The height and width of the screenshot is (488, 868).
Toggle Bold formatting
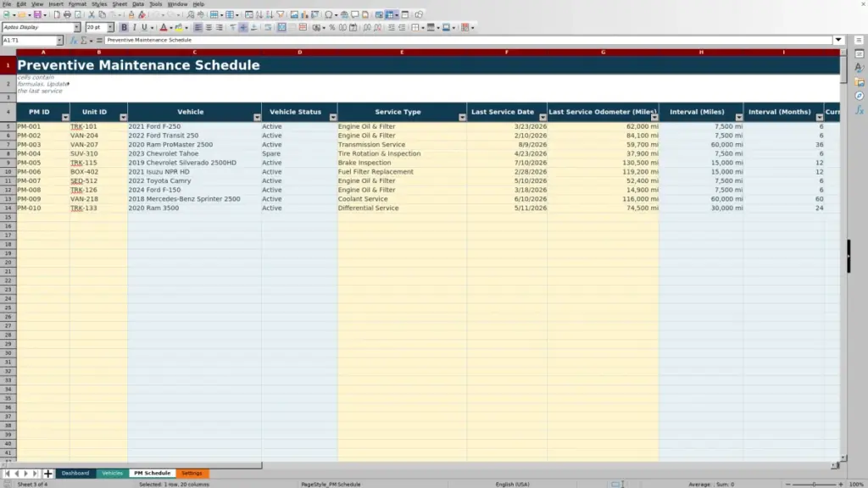pos(124,28)
